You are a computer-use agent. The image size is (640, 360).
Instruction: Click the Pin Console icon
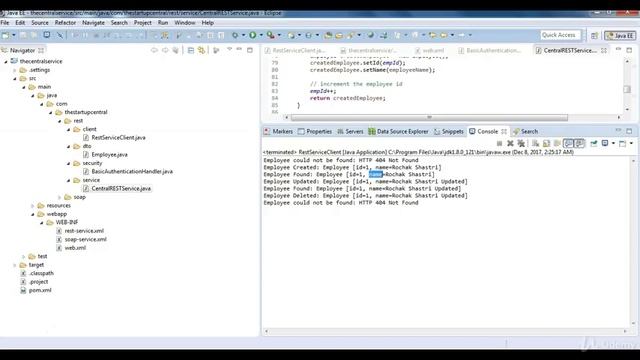pyautogui.click(x=594, y=143)
